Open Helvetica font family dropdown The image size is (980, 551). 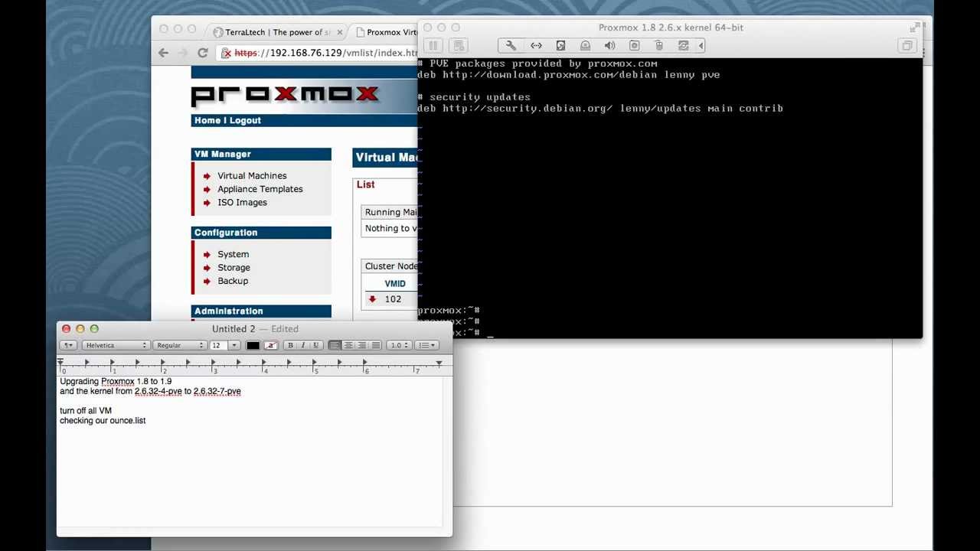(115, 345)
